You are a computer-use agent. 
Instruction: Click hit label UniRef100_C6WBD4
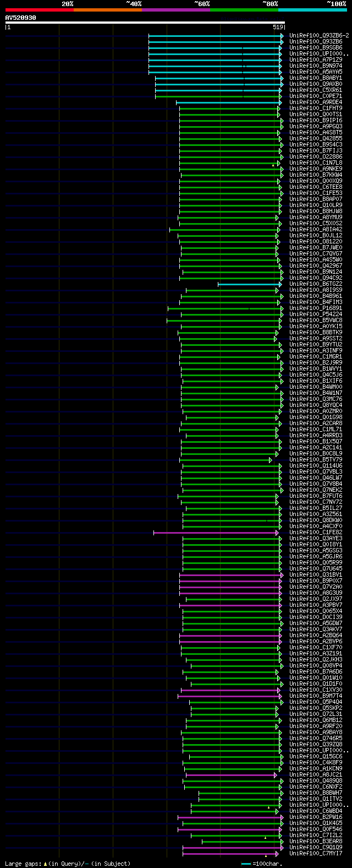pos(316,811)
